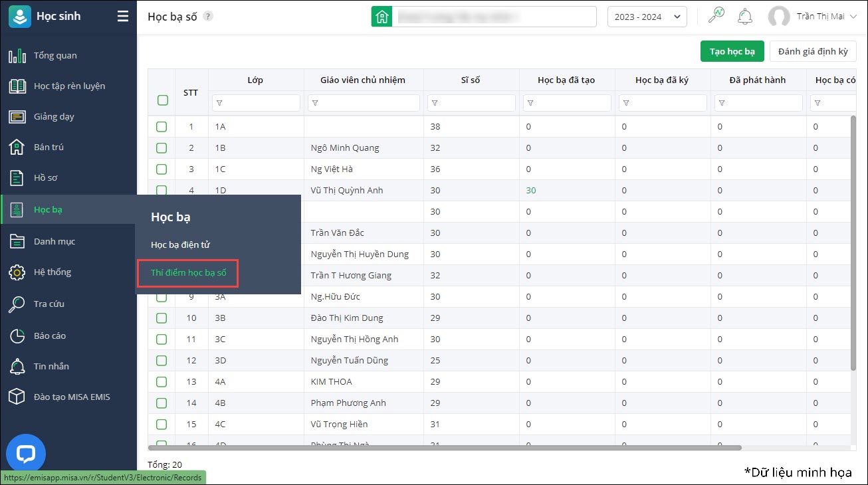868x485 pixels.
Task: Open filter funnel under Học bạ đã ký
Action: click(626, 103)
